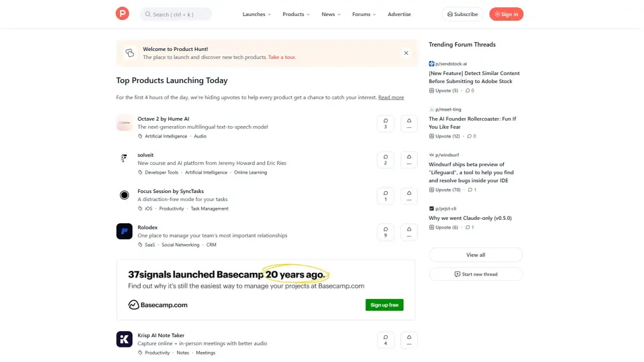The image size is (644, 362).
Task: Click the Start new thread button
Action: [476, 274]
